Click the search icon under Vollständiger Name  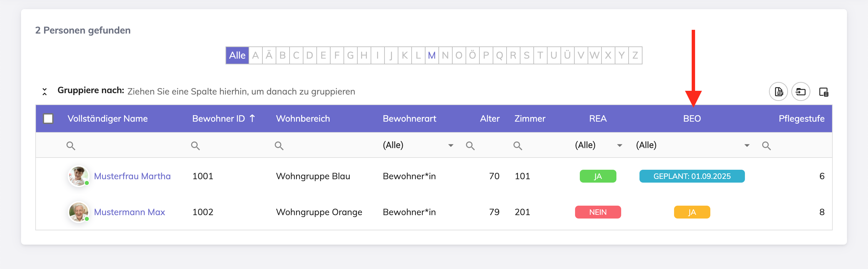click(71, 146)
